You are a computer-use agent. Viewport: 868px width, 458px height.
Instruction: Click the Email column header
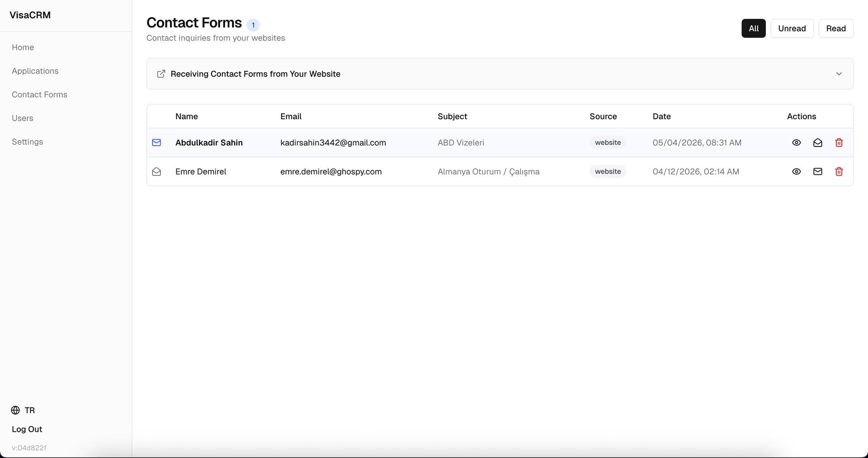tap(291, 117)
